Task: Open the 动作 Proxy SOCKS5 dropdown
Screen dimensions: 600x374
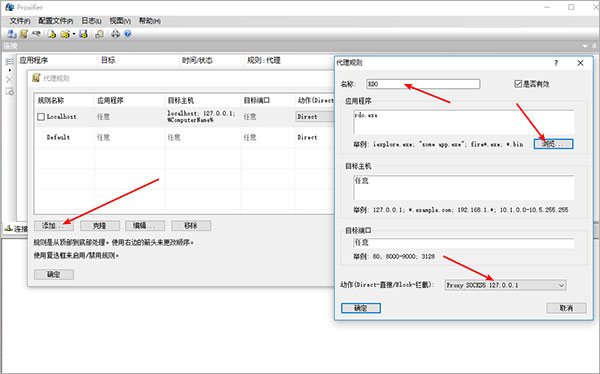Action: (x=505, y=285)
